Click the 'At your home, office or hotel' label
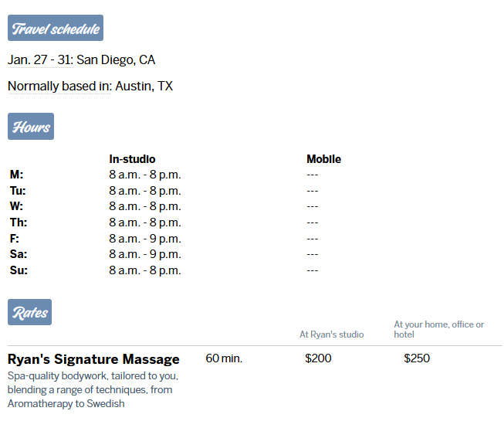The image size is (504, 421). (438, 329)
